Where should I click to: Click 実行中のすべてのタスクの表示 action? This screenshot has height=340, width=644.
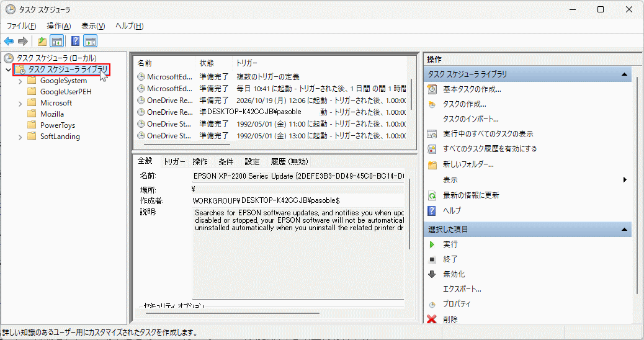tap(488, 134)
